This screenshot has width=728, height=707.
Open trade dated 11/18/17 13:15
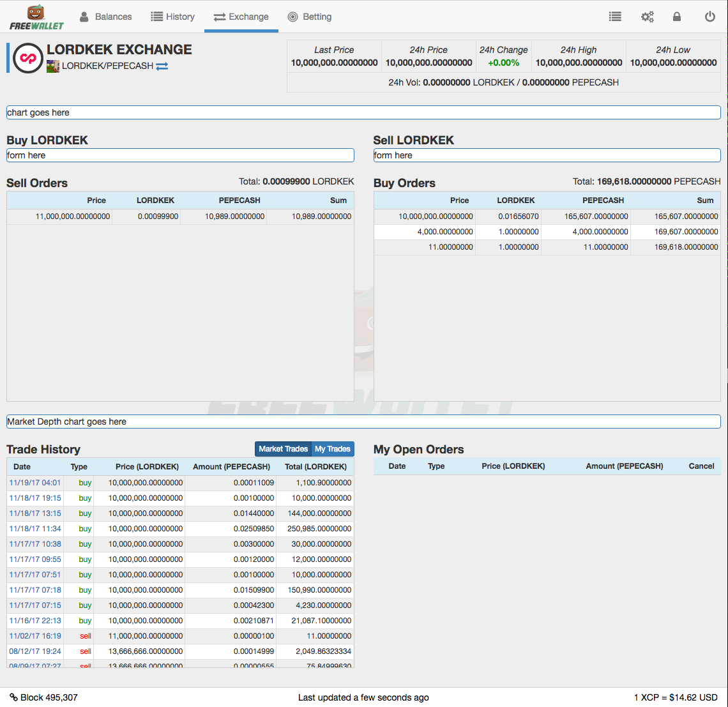pos(35,513)
